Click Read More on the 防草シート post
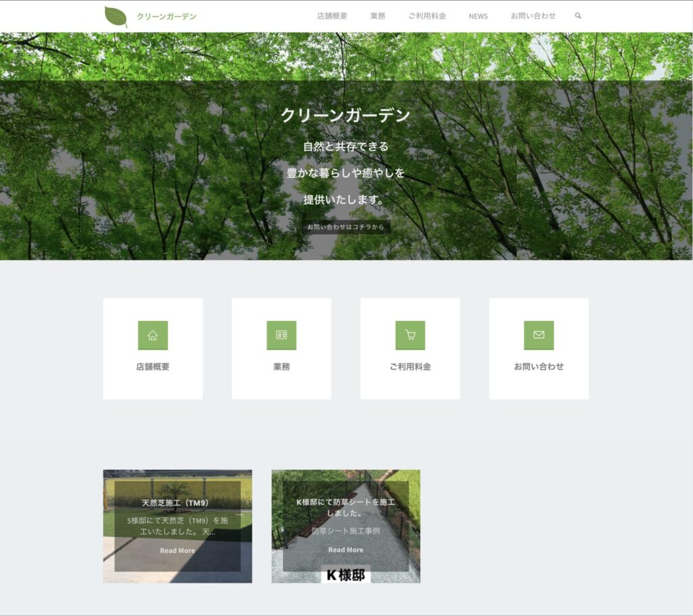The height and width of the screenshot is (616, 693). tap(346, 550)
